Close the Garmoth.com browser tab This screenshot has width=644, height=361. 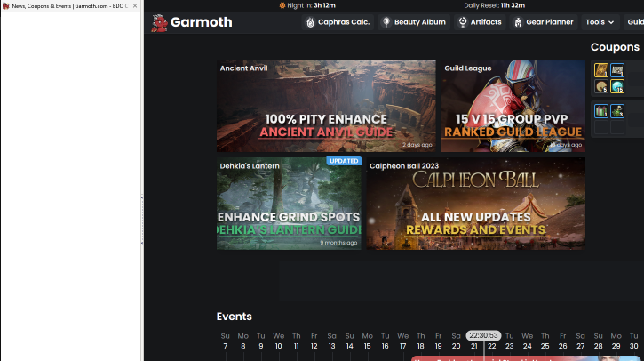pos(135,5)
